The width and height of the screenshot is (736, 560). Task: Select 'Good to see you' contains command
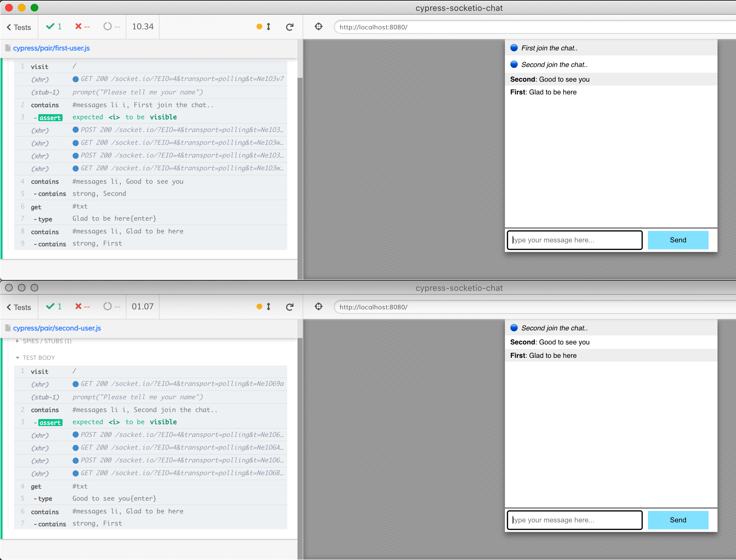[150, 181]
